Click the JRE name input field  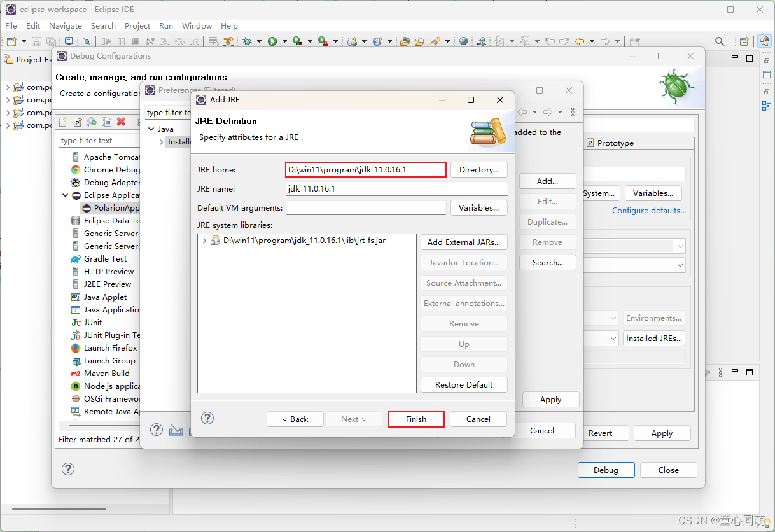397,188
